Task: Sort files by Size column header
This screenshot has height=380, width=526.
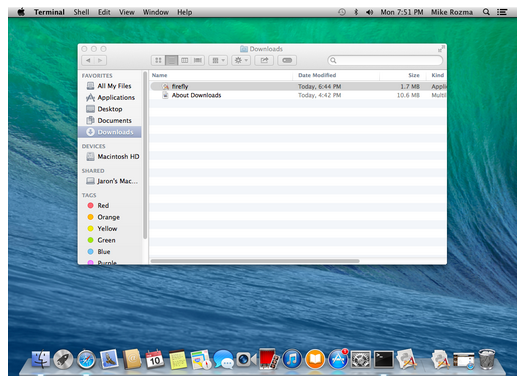Action: point(403,75)
